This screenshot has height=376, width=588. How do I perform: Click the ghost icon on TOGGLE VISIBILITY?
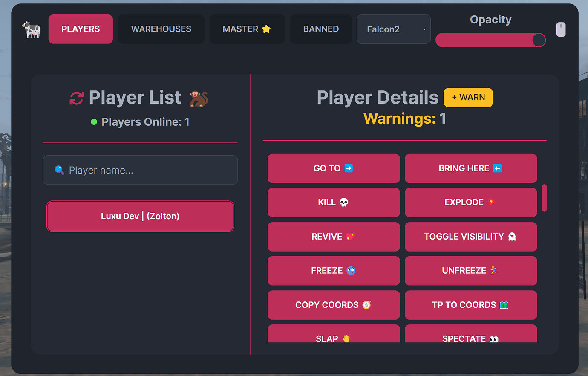tap(512, 236)
